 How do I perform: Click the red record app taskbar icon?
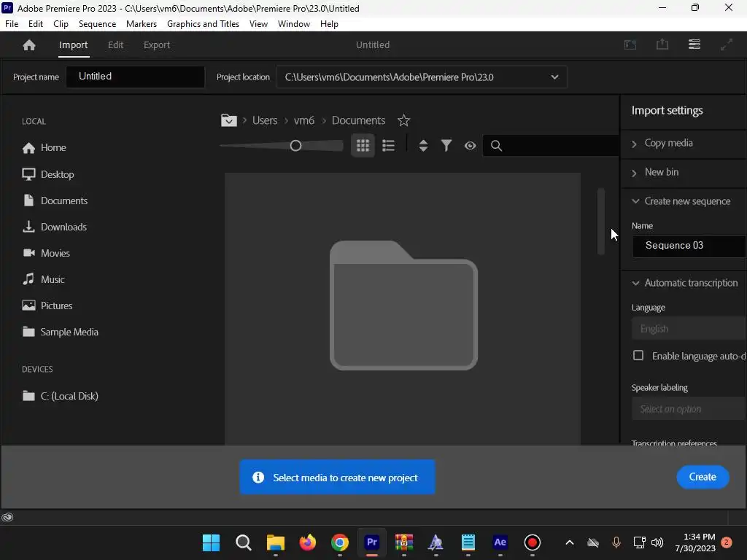(x=532, y=542)
